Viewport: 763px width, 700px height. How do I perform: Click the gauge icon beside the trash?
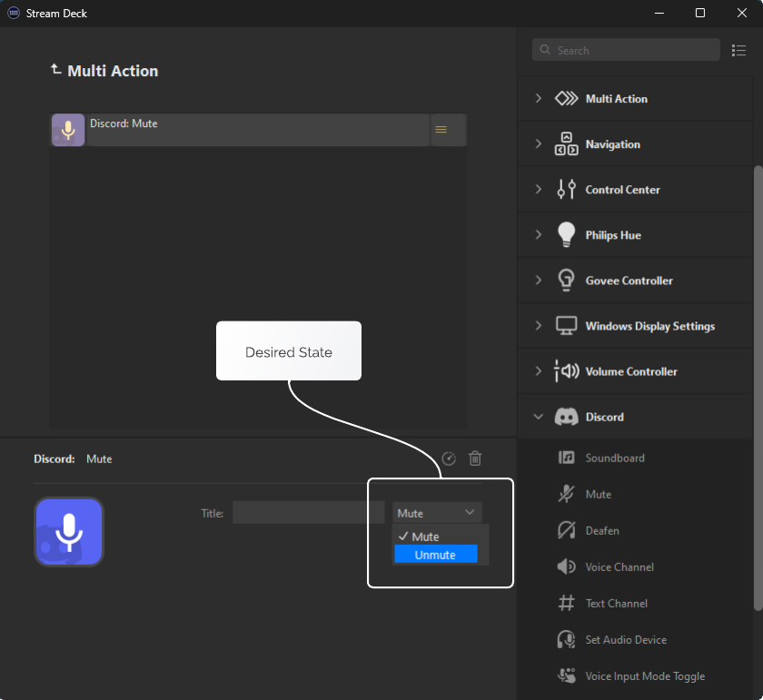(449, 458)
